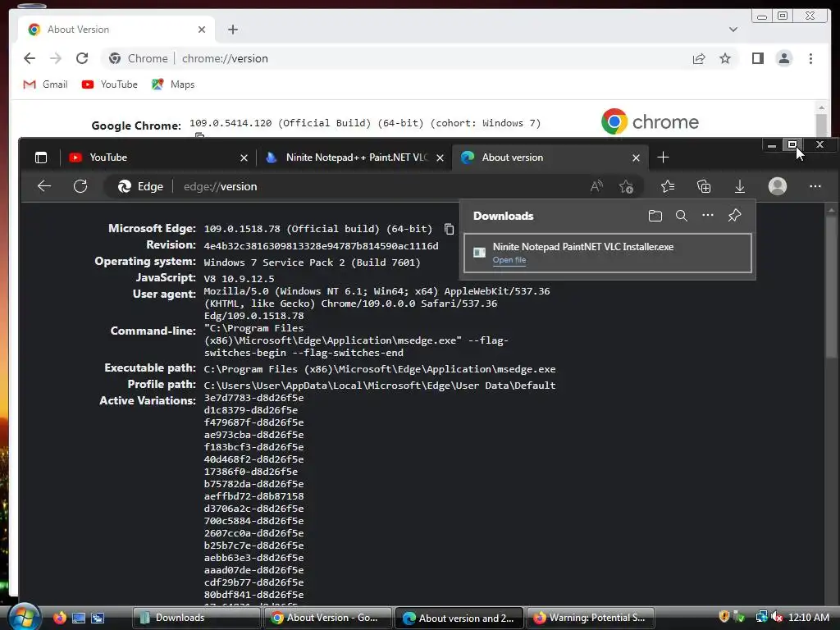
Task: Close Edge's About version tab
Action: tap(636, 157)
